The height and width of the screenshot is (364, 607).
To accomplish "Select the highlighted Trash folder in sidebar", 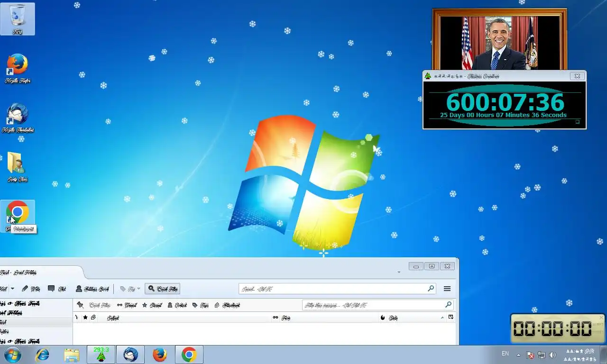I will point(36,322).
